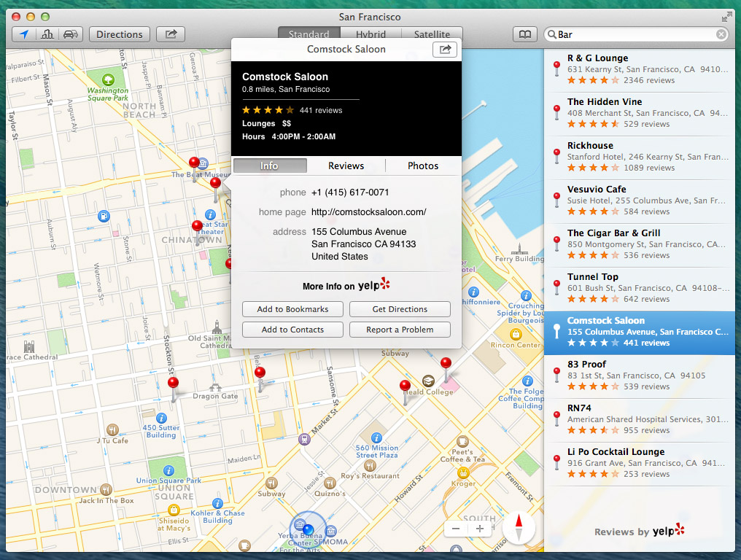The height and width of the screenshot is (560, 741).
Task: Click the J Tu Cafe restaurant icon
Action: [x=112, y=430]
